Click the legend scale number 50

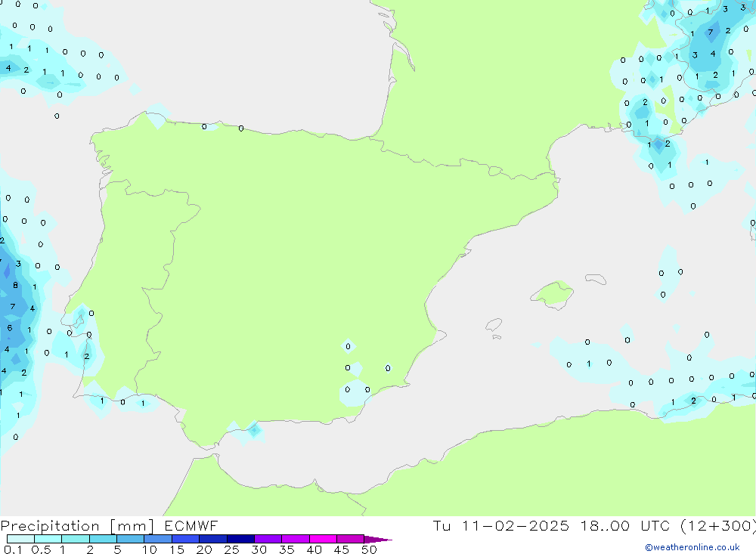click(368, 549)
